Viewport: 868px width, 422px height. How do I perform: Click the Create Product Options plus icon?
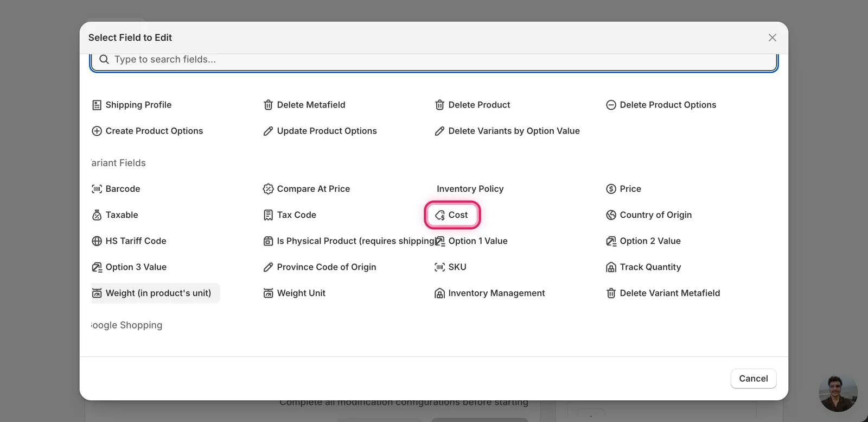[97, 131]
